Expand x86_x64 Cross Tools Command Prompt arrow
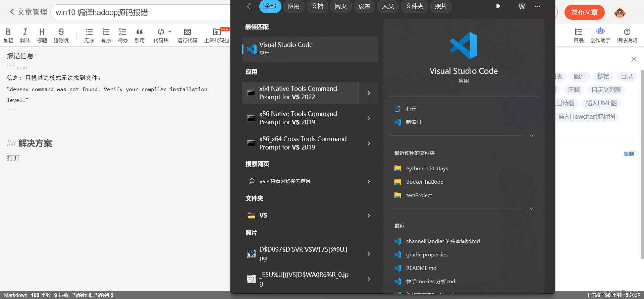The image size is (644, 299). [x=369, y=143]
